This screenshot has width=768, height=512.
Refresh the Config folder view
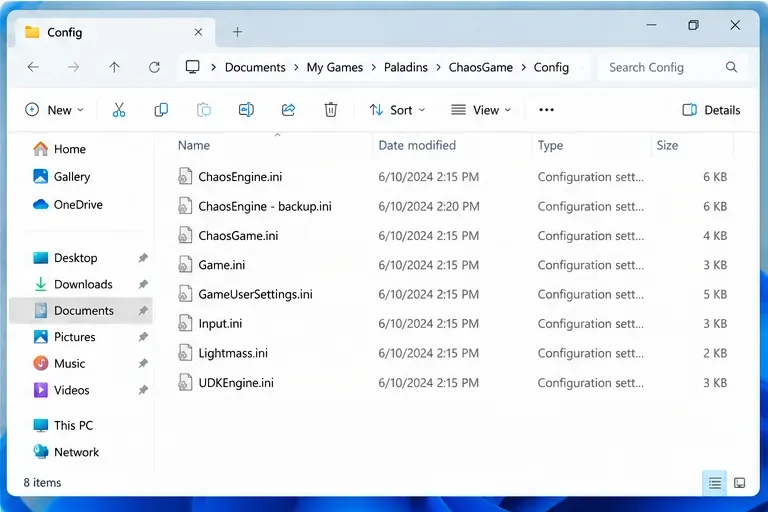click(154, 67)
